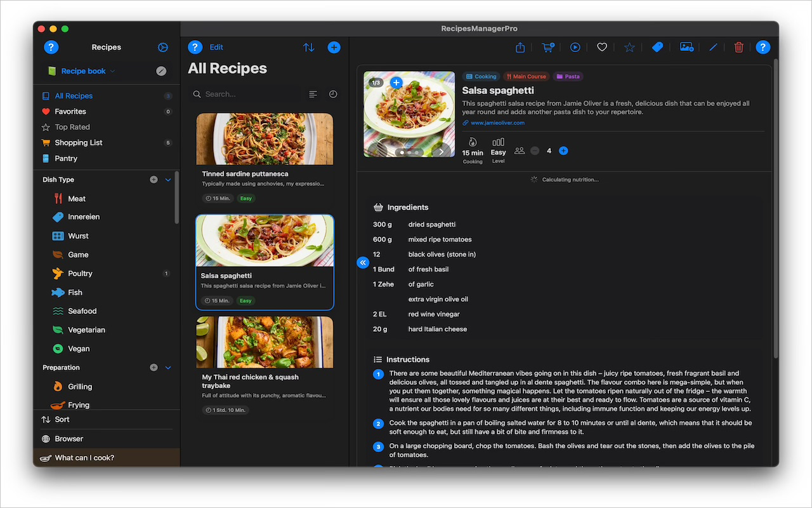The width and height of the screenshot is (812, 508).
Task: Open help icon next to Edit
Action: (195, 47)
